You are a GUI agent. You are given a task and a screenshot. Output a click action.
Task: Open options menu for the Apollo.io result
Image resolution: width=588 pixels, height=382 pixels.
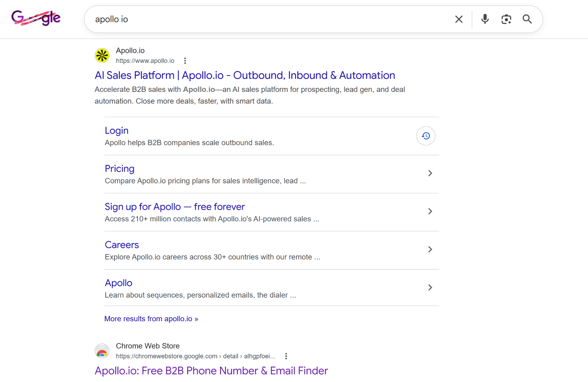click(185, 61)
